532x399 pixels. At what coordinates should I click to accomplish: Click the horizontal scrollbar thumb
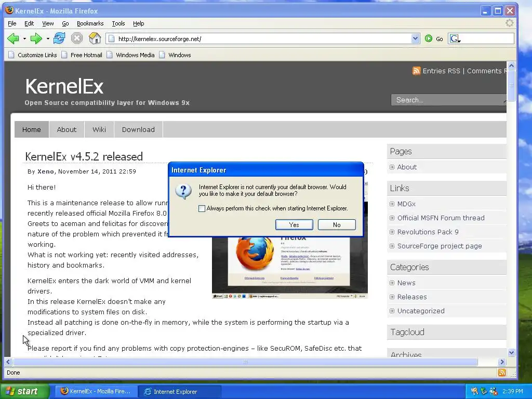pyautogui.click(x=245, y=362)
